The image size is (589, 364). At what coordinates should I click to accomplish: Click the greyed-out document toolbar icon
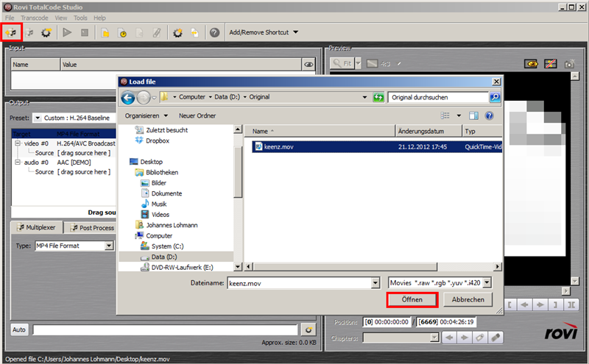(139, 33)
